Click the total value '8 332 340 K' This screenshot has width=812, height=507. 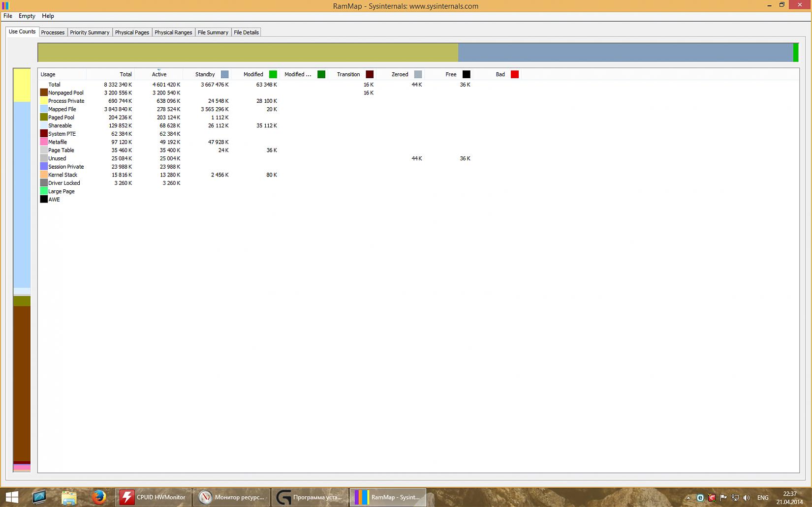click(118, 85)
